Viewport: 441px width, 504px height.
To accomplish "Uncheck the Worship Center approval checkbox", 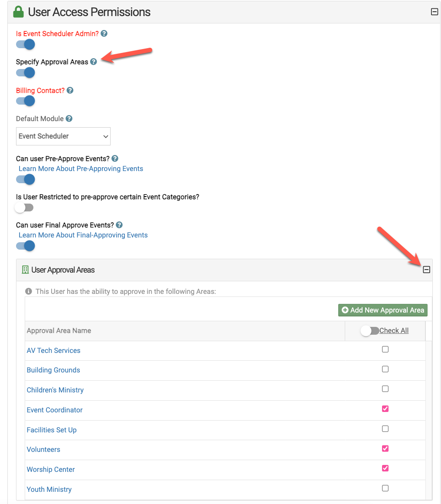I will pyautogui.click(x=385, y=468).
